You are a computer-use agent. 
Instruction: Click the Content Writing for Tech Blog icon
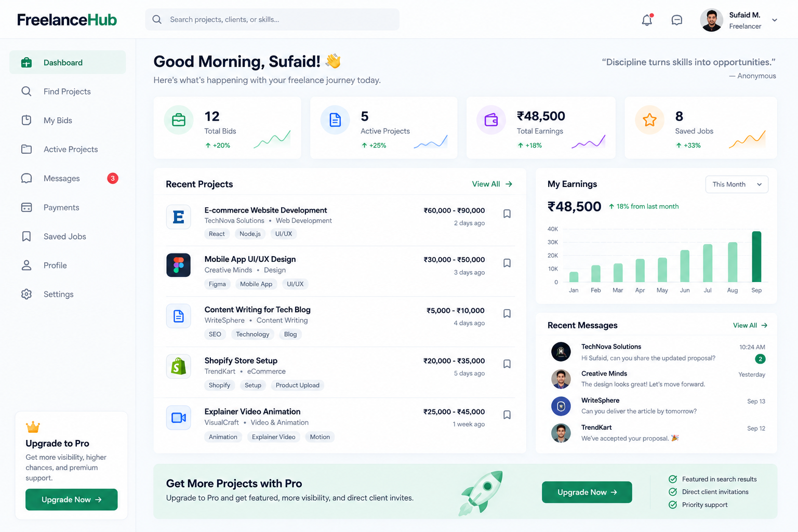[178, 316]
